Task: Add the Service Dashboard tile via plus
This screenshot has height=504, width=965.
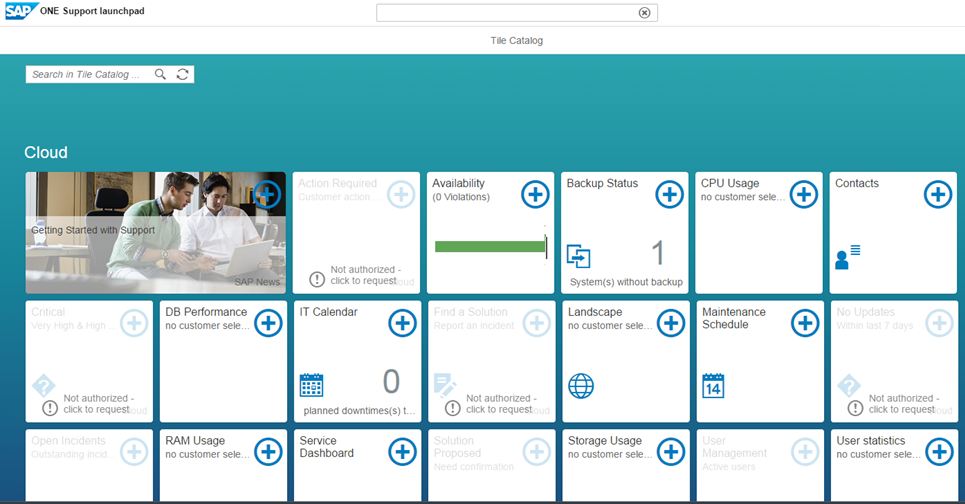Action: click(402, 452)
